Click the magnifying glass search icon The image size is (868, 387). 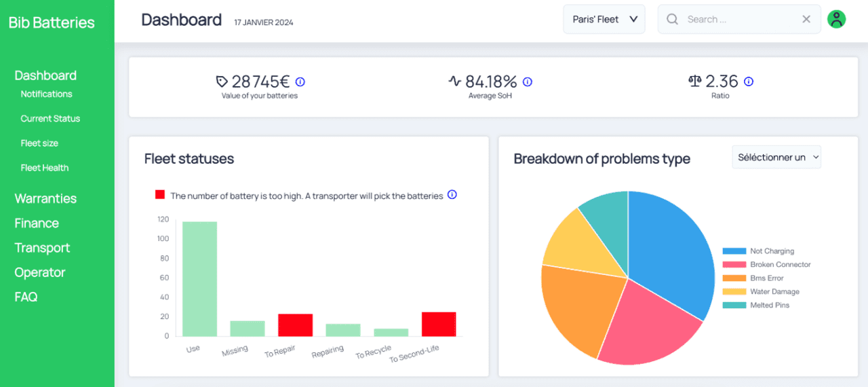click(x=672, y=19)
